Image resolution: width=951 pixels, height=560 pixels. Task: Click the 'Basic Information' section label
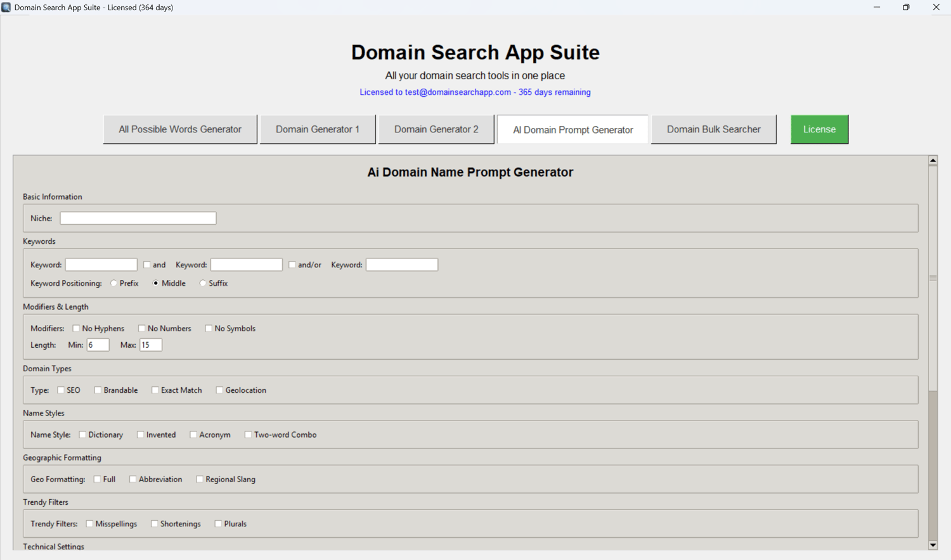pyautogui.click(x=53, y=197)
